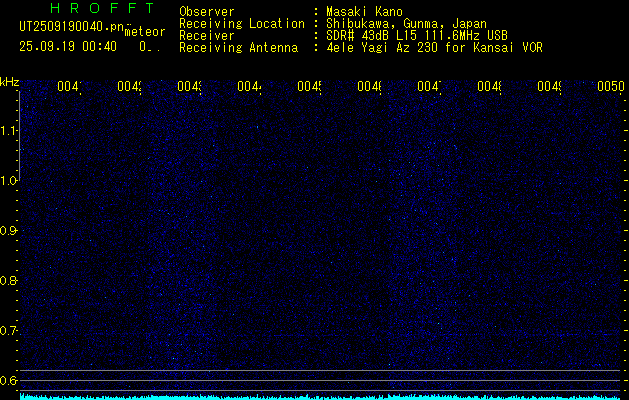Click the 0.6 kHz axis label
Image resolution: width=629 pixels, height=400 pixels.
8,380
